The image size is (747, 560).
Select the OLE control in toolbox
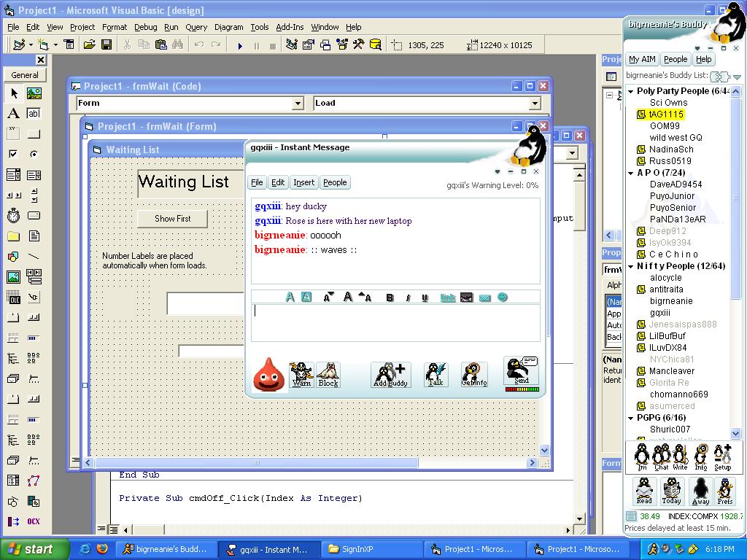point(13,297)
